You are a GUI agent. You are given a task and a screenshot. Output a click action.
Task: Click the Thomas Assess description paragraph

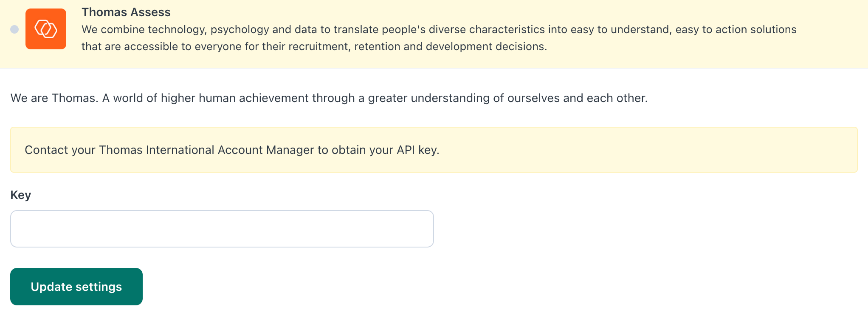pyautogui.click(x=439, y=38)
